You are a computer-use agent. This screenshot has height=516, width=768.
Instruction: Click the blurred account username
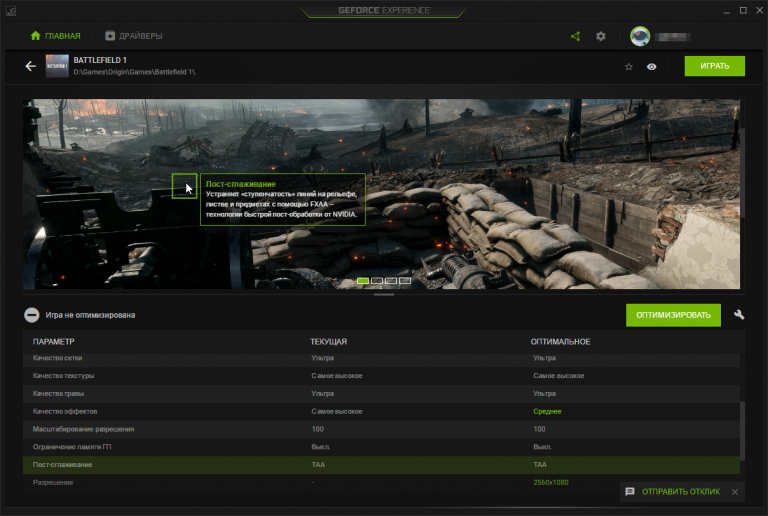pyautogui.click(x=672, y=36)
